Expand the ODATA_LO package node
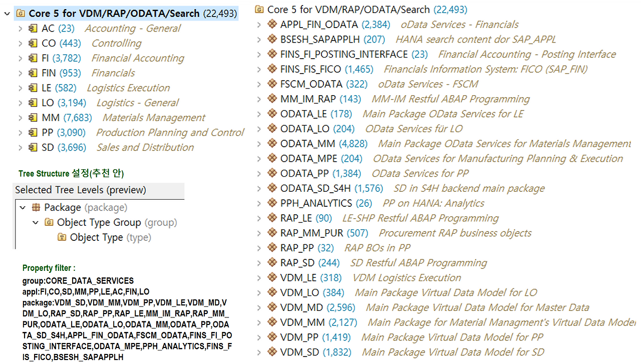 click(x=259, y=129)
